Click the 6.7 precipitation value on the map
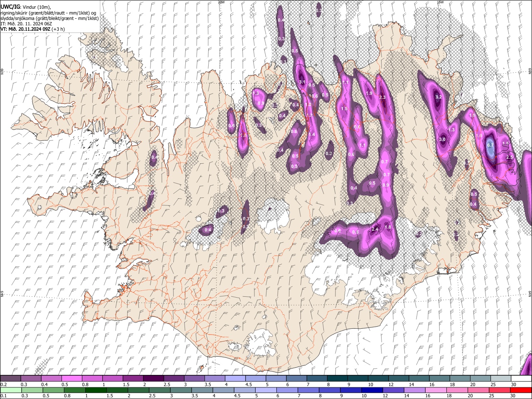Viewport: 532px width, 399px height. (490, 145)
